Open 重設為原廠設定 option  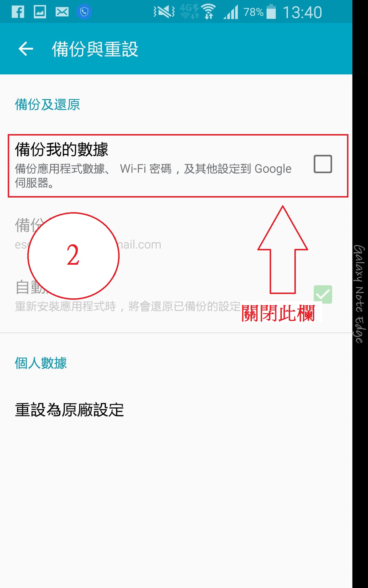coord(69,410)
